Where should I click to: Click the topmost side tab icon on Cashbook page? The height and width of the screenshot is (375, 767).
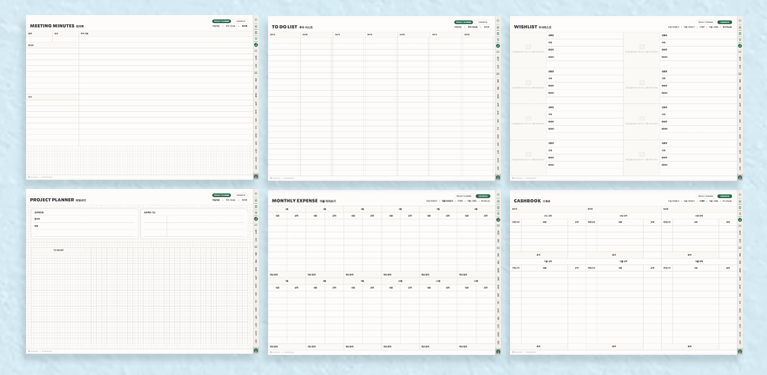coord(740,195)
